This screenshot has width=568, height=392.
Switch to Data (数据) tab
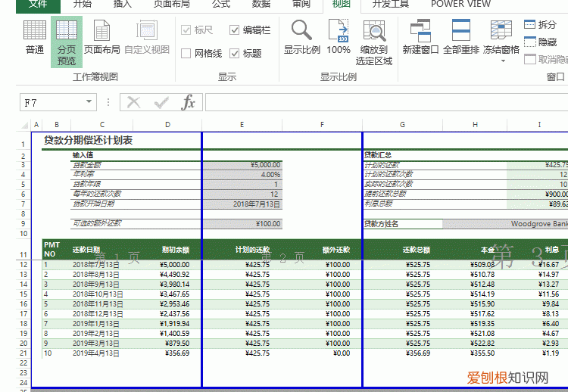261,4
